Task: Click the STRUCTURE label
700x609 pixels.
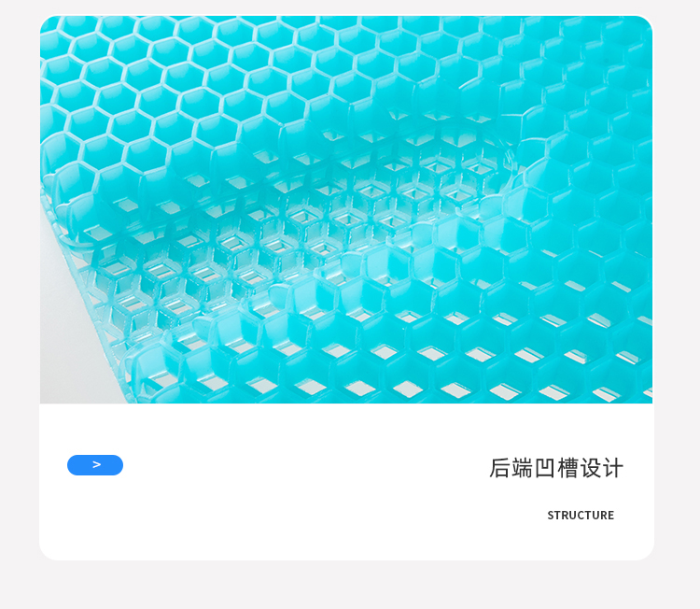Action: 581,516
